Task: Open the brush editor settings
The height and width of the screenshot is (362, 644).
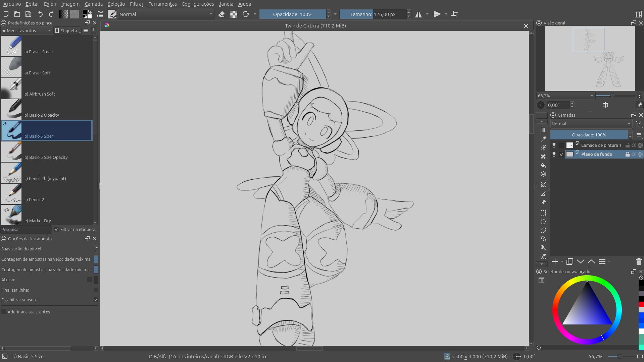Action: [100, 14]
